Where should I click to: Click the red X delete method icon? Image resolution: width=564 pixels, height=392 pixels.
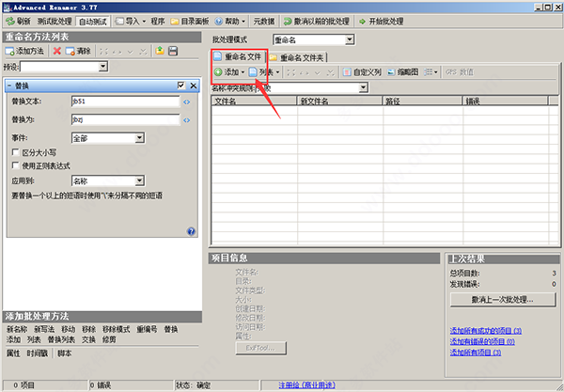point(56,51)
